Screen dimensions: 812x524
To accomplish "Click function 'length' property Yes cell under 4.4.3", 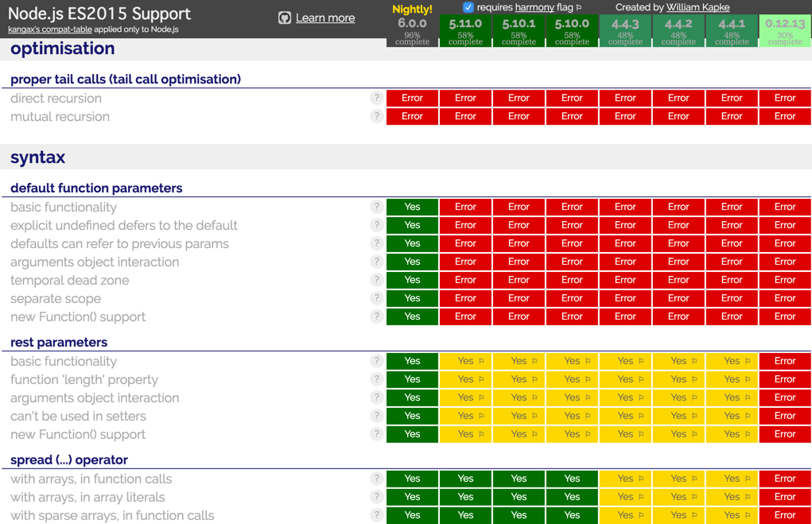I will pos(625,379).
